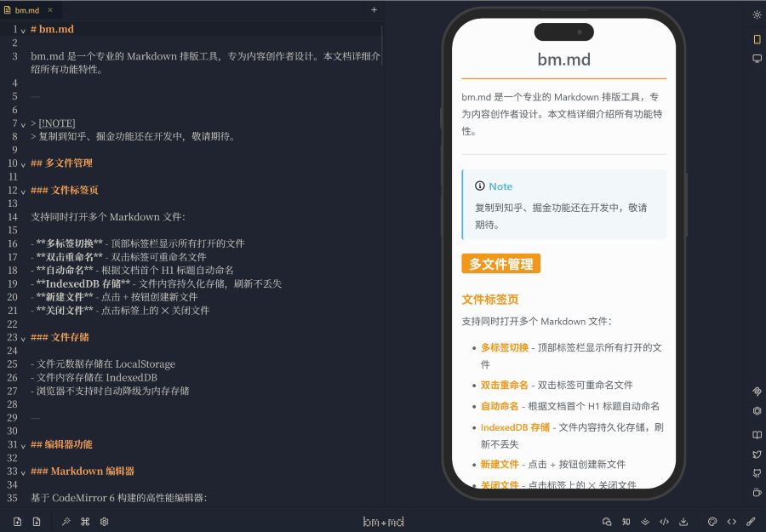Screen dimensions: 766x532
Task: Open a file with the import document icon
Action: click(x=37, y=522)
